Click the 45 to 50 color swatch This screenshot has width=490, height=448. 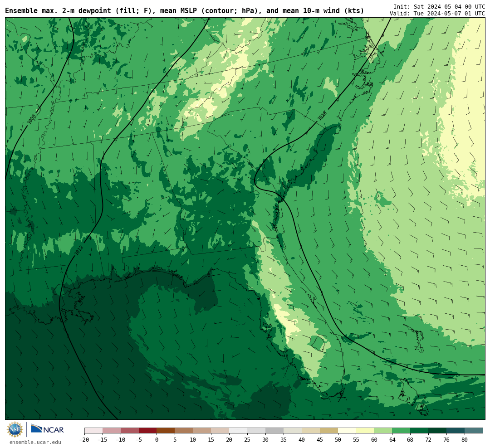tap(329, 431)
